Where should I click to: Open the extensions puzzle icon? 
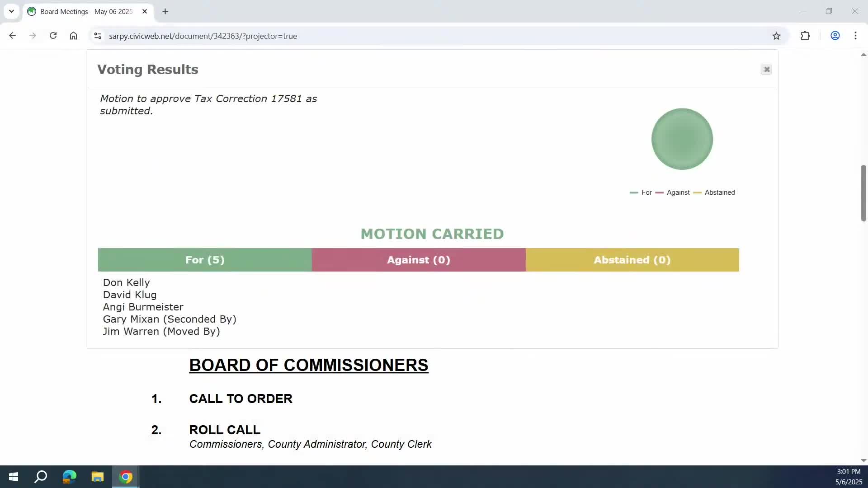[x=805, y=36]
